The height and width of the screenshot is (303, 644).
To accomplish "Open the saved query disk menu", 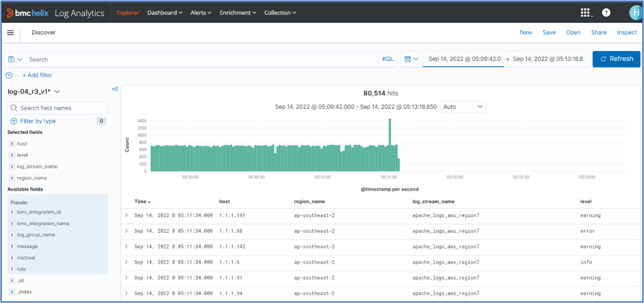I will (15, 59).
